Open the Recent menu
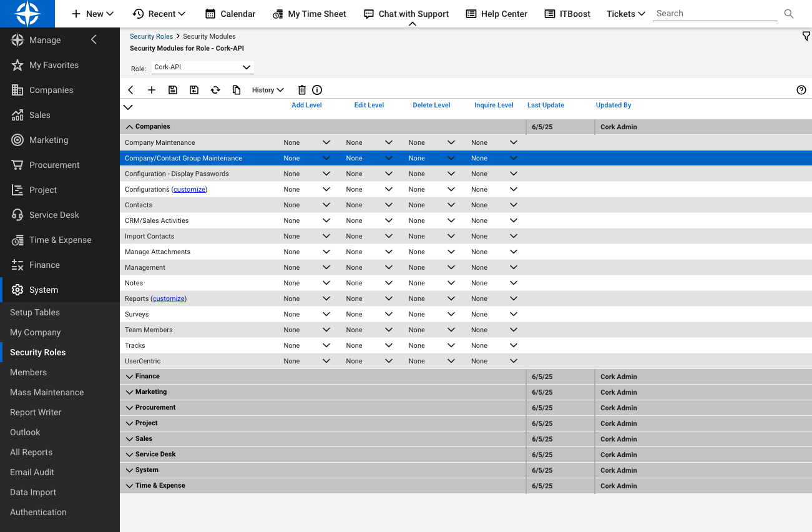Screen dimensions: 812x532 pos(159,14)
